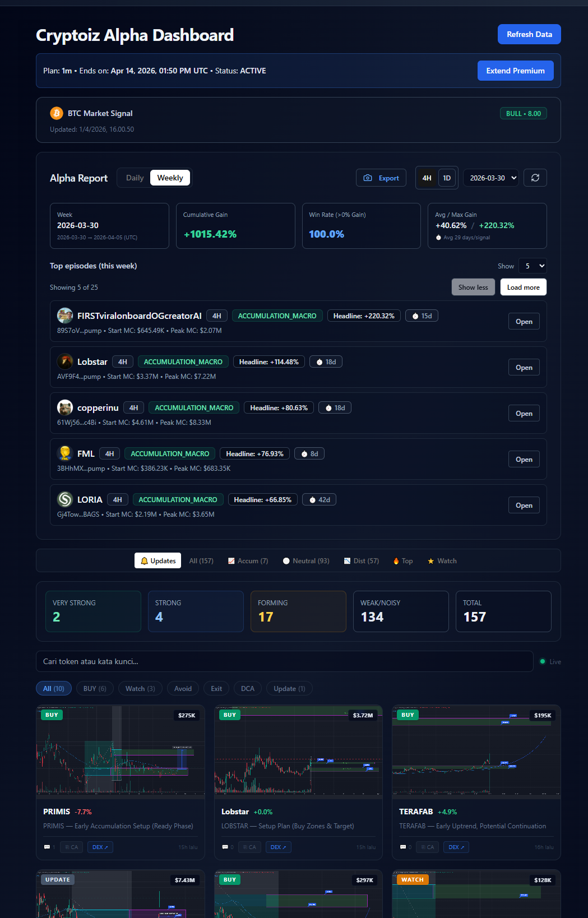Click the Refresh Data button

pyautogui.click(x=529, y=34)
